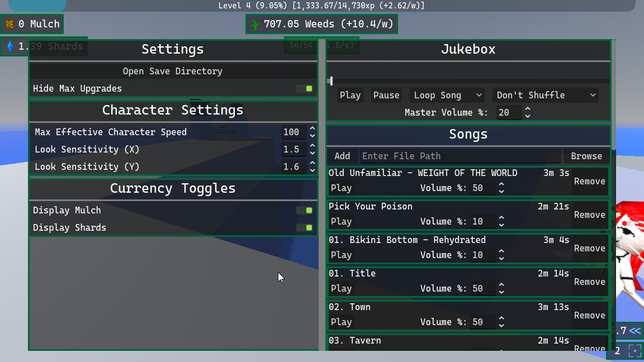Remove the 01. Title song
This screenshot has height=362, width=644.
pos(589,282)
